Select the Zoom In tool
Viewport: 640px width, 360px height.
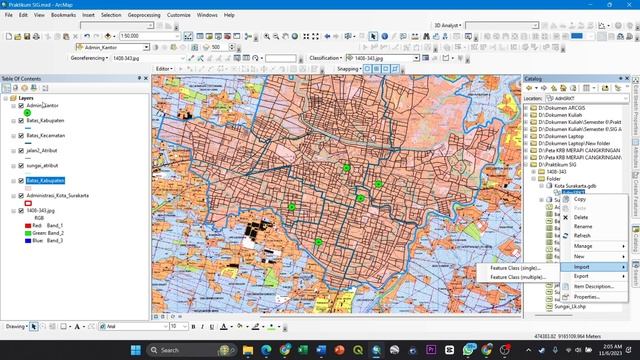(267, 36)
